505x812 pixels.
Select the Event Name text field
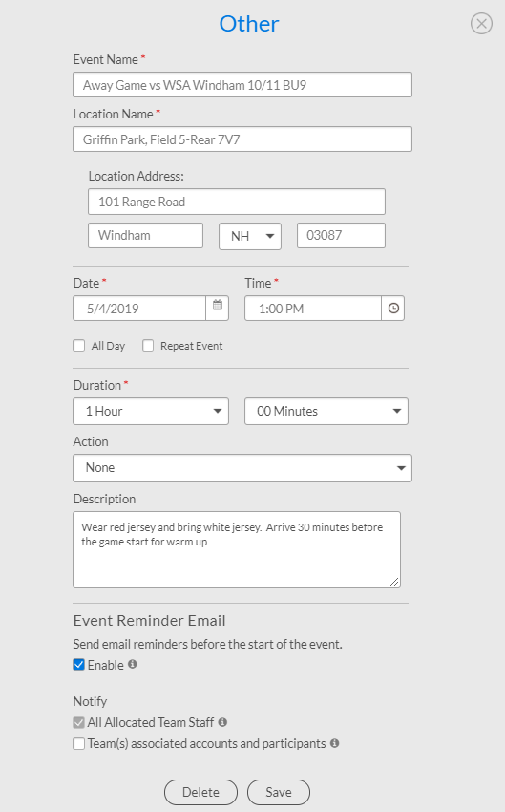click(242, 84)
